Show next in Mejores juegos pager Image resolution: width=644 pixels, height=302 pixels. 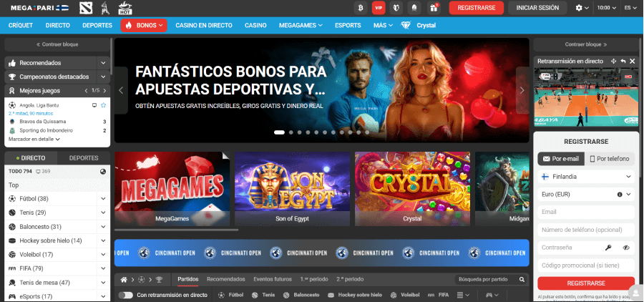(x=104, y=90)
